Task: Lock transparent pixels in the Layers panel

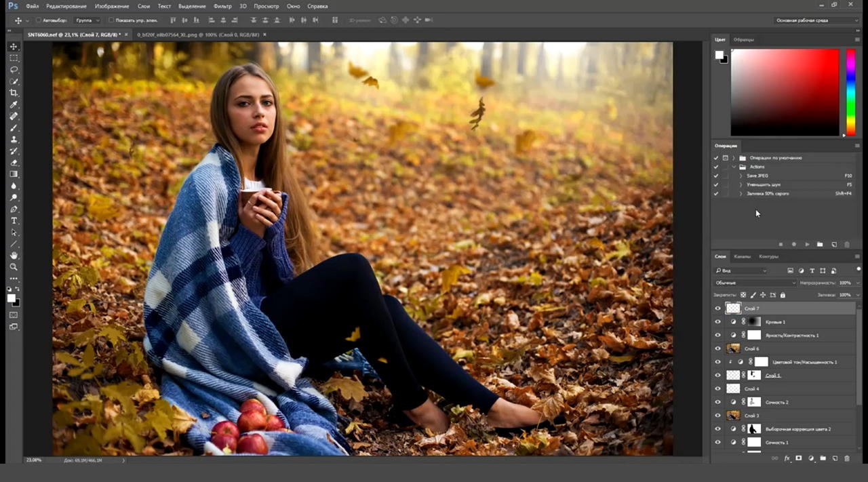Action: point(743,295)
